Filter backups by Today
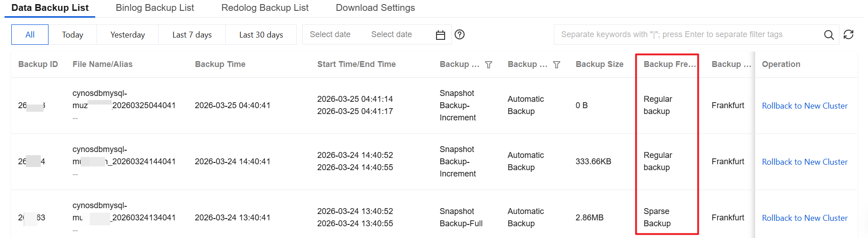This screenshot has height=238, width=868. point(73,35)
